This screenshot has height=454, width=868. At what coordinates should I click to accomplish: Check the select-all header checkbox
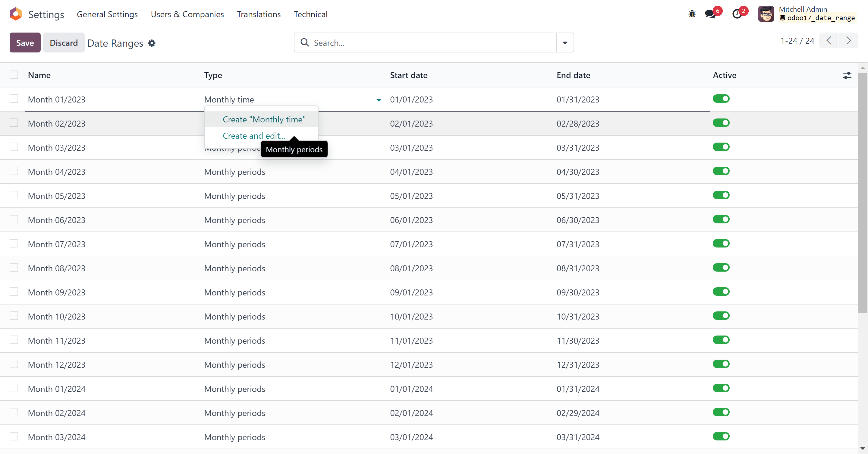click(x=14, y=75)
